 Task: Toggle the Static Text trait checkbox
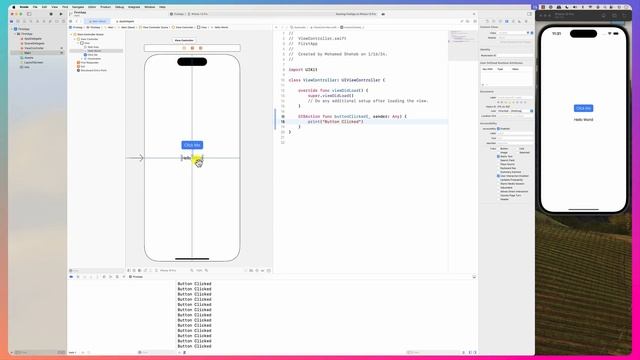click(x=498, y=156)
